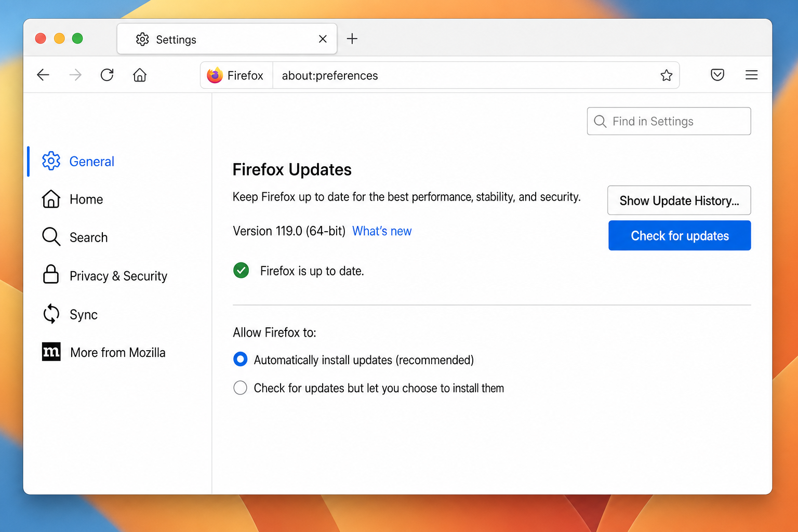
Task: Click the Firefox Updates heading
Action: [x=292, y=169]
